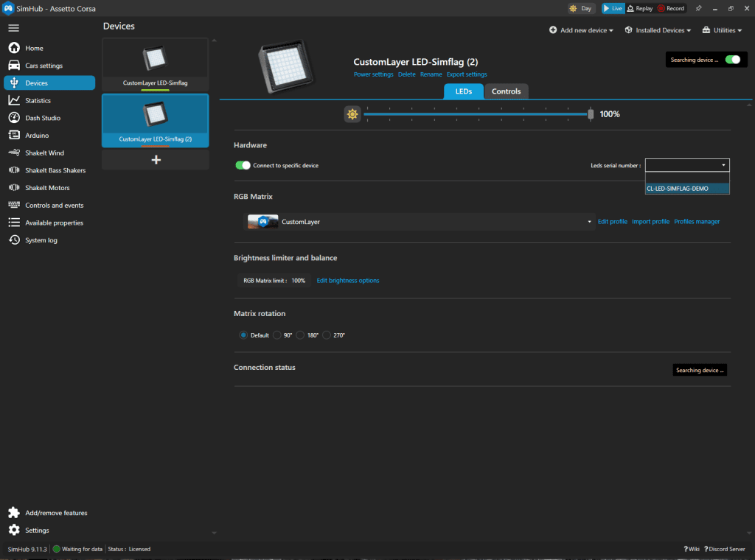Open the System log icon
The width and height of the screenshot is (755, 560).
[x=14, y=240]
